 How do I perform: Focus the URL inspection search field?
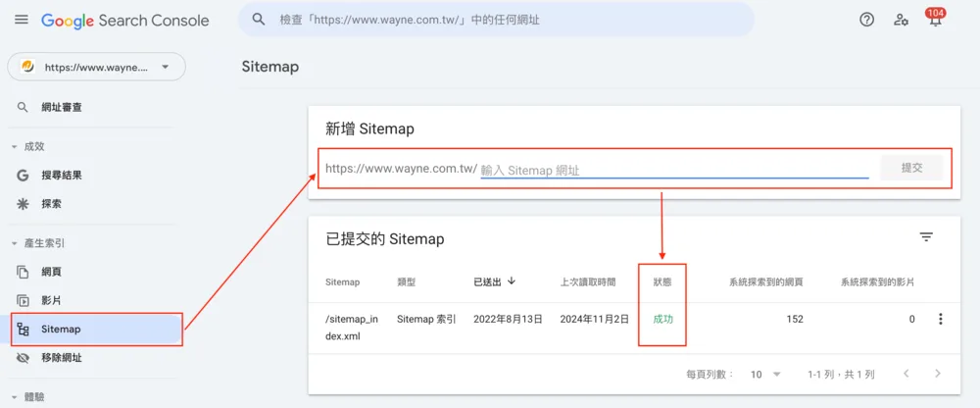coord(496,20)
